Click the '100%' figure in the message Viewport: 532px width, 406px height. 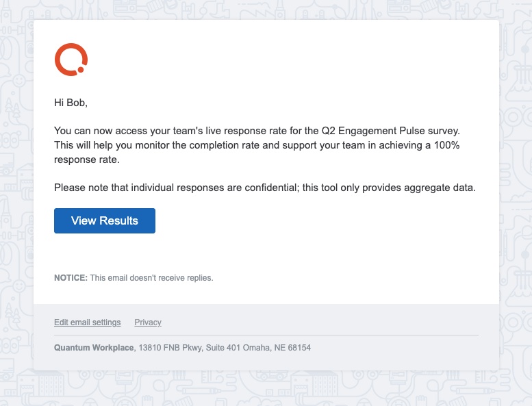pos(446,145)
